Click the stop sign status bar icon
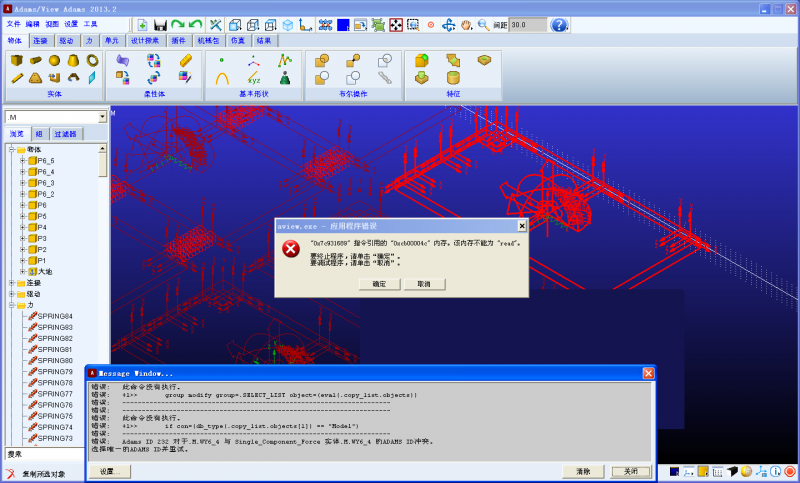 (x=790, y=471)
